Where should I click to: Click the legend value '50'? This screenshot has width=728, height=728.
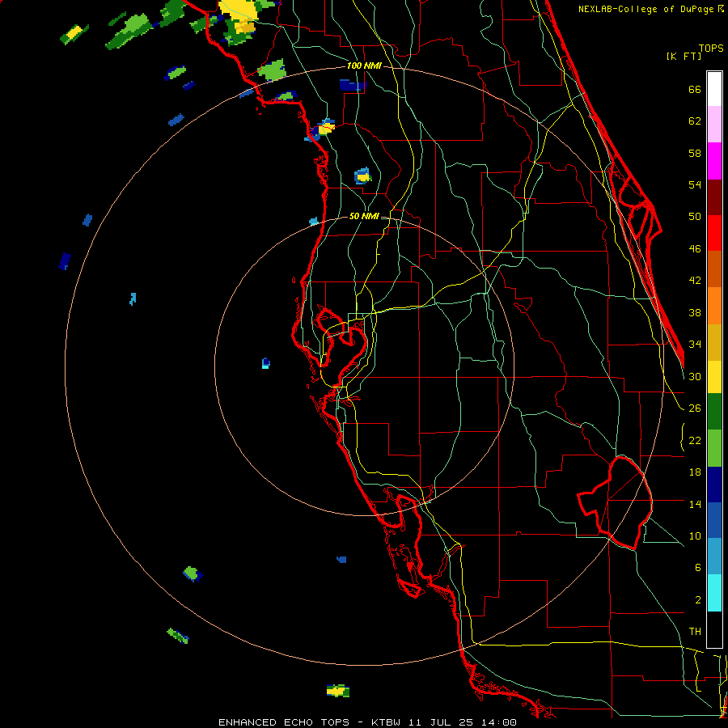tap(695, 216)
